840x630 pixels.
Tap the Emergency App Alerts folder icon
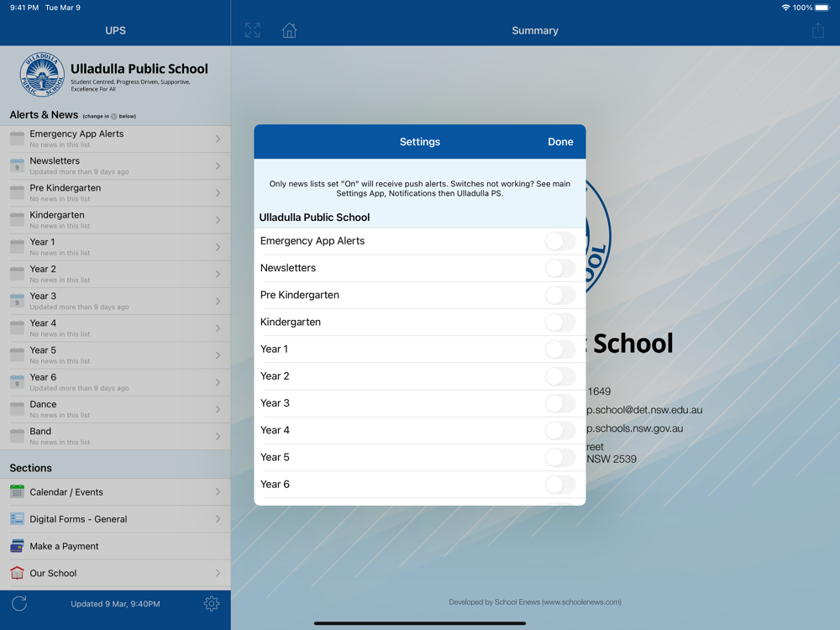(x=17, y=139)
